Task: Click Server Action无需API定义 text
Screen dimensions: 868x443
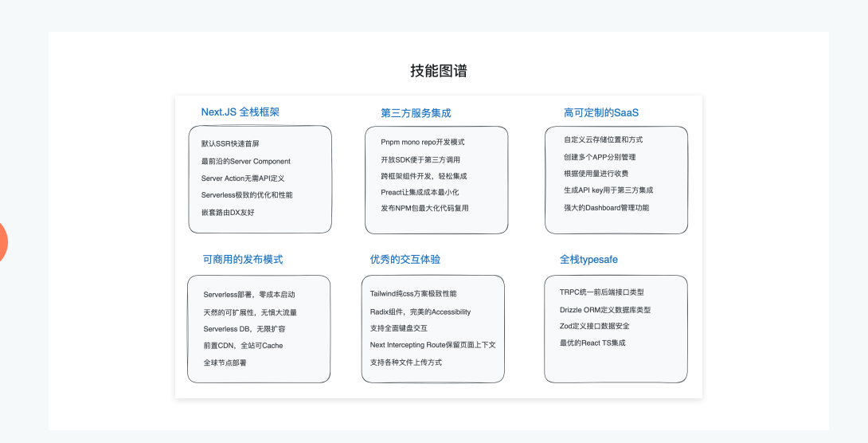Action: tap(243, 178)
